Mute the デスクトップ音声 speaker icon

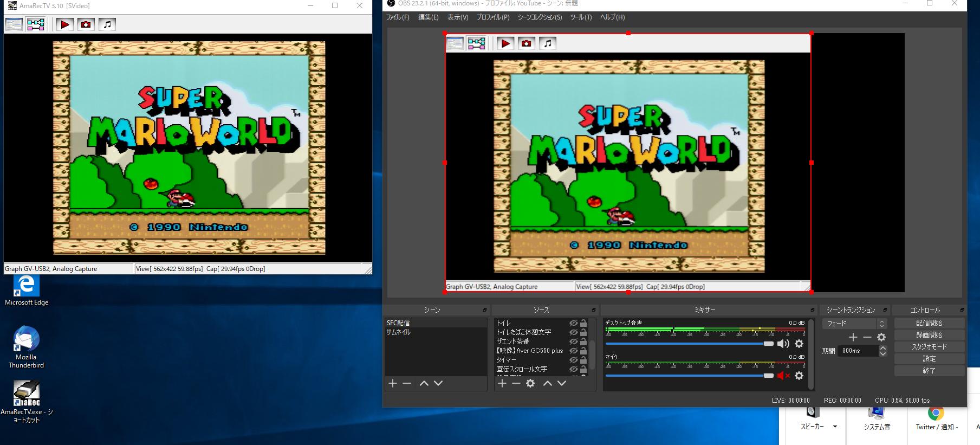(783, 344)
